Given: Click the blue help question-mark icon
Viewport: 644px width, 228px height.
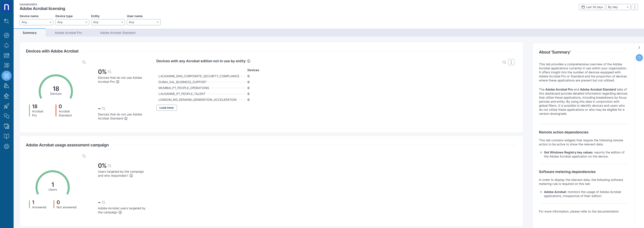Looking at the screenshot, I should click(639, 58).
